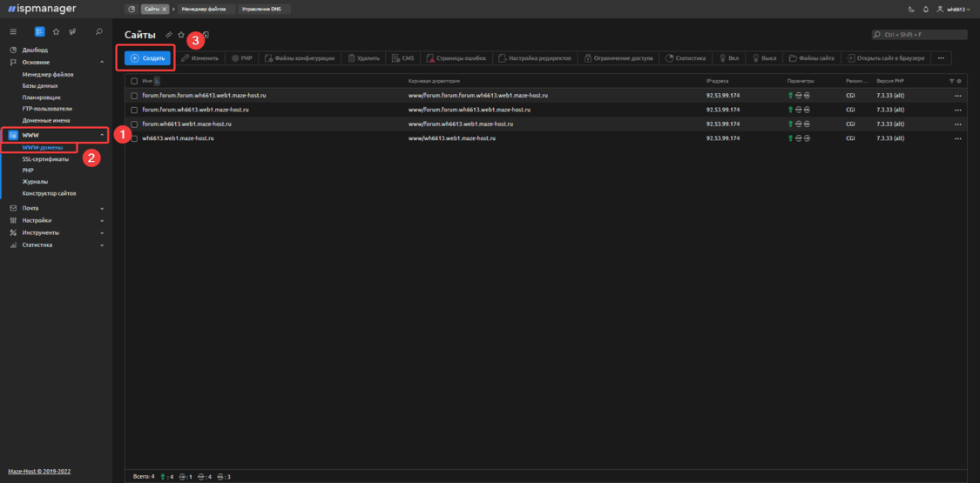Click the Создать button to create a site
The image size is (980, 483).
(x=147, y=58)
